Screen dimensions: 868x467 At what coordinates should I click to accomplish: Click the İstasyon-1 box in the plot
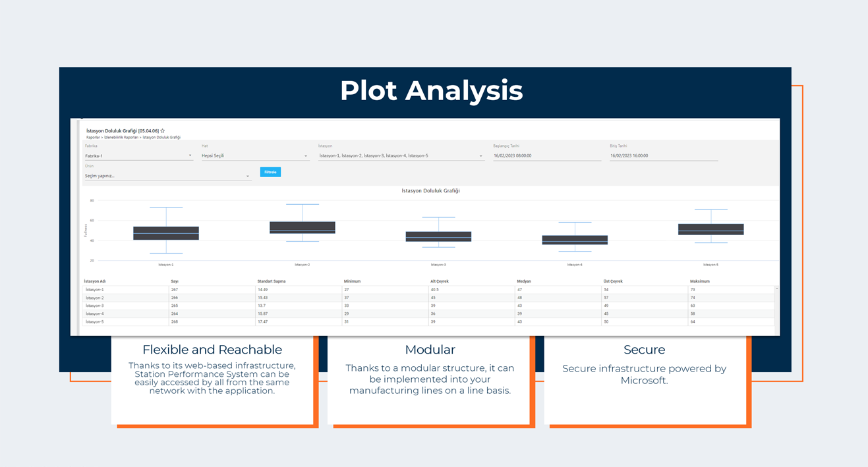point(166,233)
